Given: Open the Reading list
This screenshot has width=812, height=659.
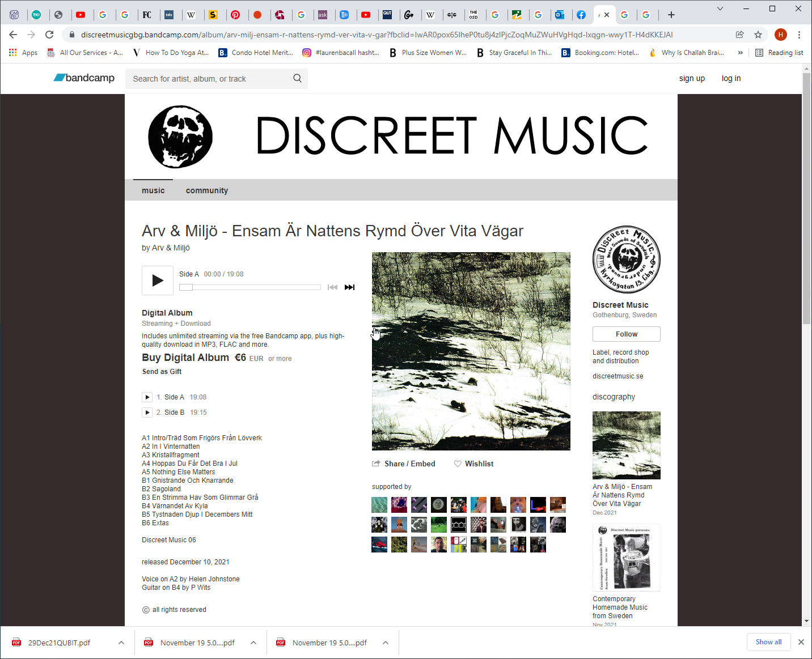Looking at the screenshot, I should [x=779, y=53].
